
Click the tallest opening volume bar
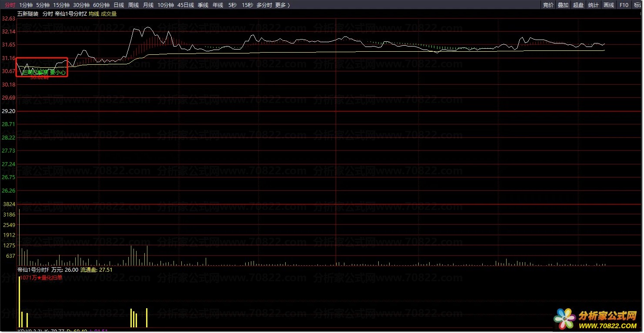pyautogui.click(x=19, y=237)
